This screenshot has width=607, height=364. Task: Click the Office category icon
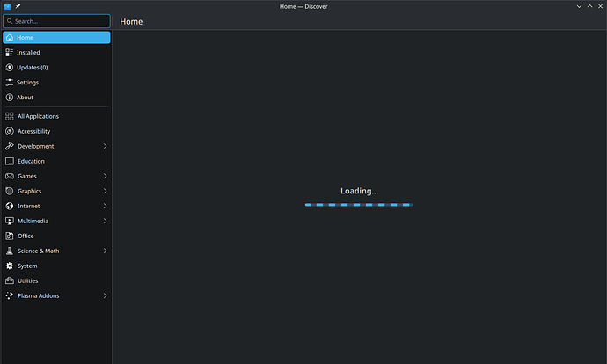tap(10, 236)
